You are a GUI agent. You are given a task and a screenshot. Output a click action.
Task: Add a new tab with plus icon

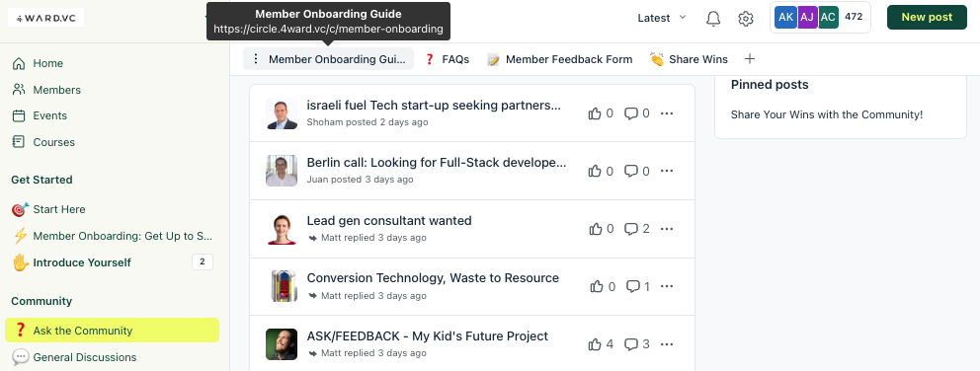click(x=750, y=59)
